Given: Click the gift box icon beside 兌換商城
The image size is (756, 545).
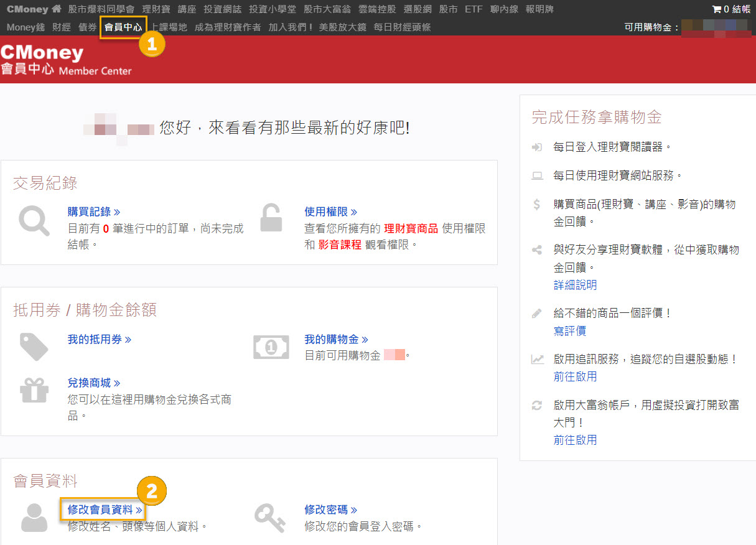Looking at the screenshot, I should pos(34,389).
